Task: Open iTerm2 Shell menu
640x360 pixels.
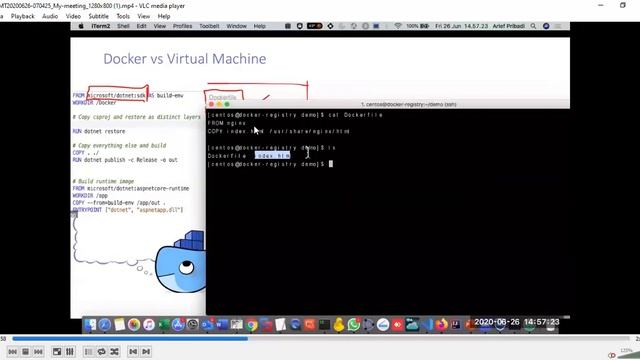Action: point(123,26)
